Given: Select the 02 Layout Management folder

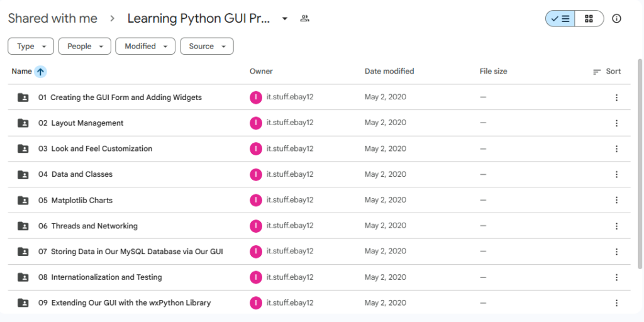Looking at the screenshot, I should coord(87,123).
